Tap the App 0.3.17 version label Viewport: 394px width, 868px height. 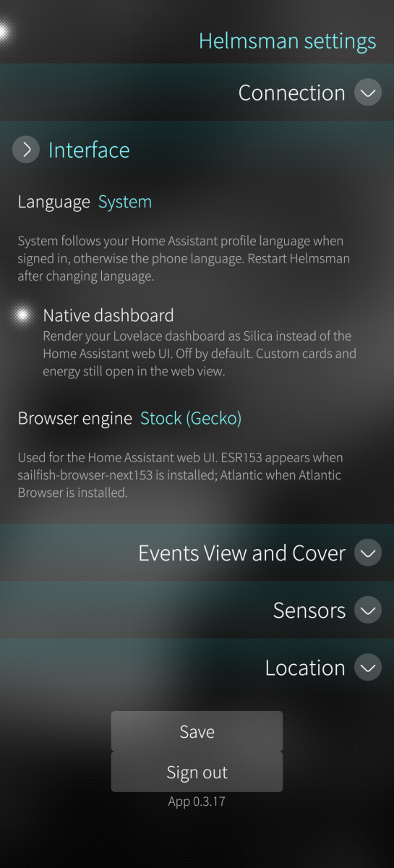point(197,801)
